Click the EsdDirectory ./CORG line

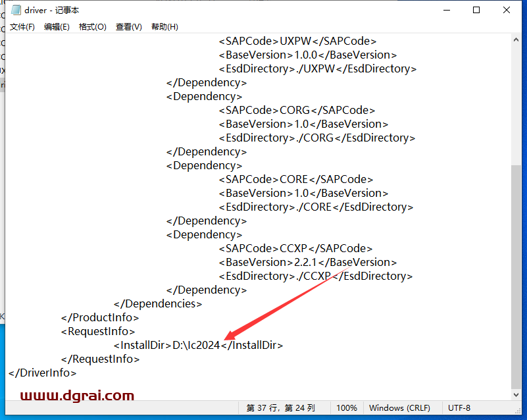(x=317, y=138)
